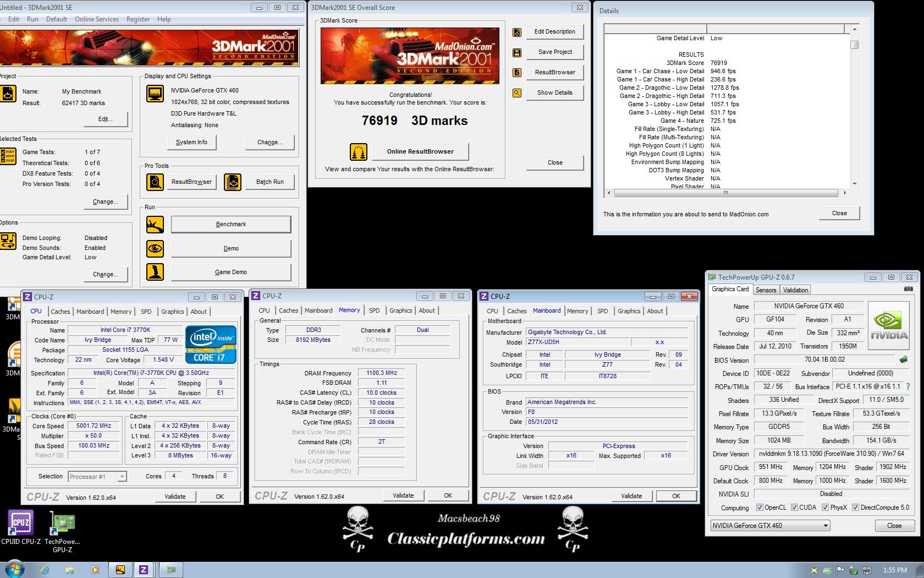Image resolution: width=924 pixels, height=578 pixels.
Task: Click the Core Speed value in CPU-Z
Action: [x=94, y=426]
